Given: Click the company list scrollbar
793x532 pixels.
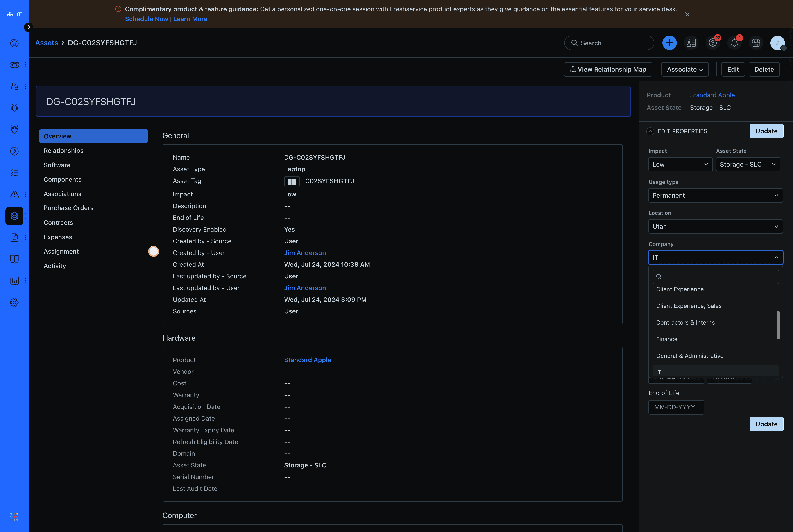Looking at the screenshot, I should pyautogui.click(x=778, y=325).
